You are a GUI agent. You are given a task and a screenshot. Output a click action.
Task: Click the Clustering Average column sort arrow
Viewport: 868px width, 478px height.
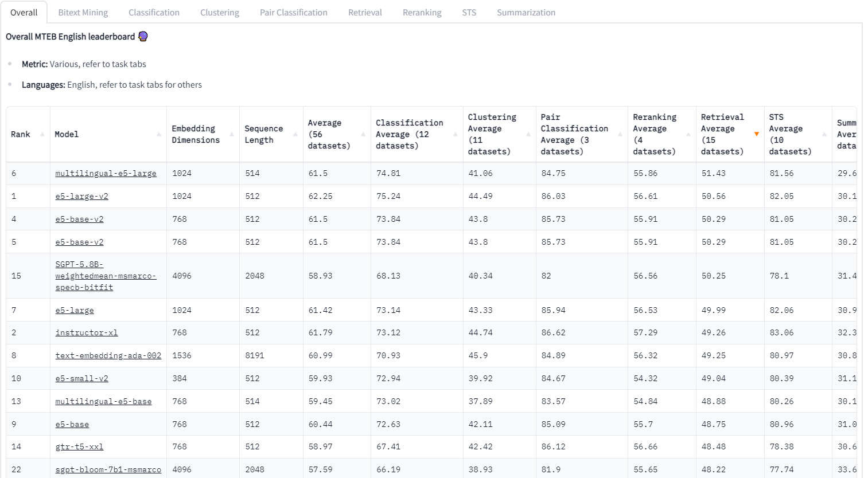527,134
